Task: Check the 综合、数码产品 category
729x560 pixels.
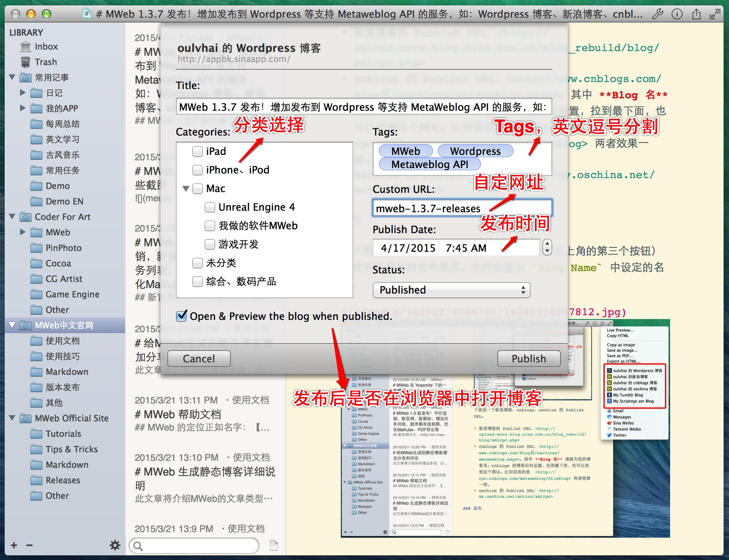Action: click(x=198, y=282)
